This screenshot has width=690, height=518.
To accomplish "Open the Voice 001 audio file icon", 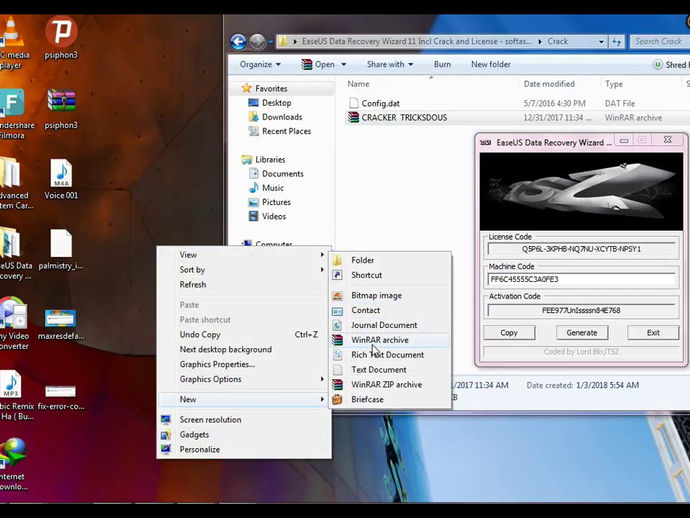I will 61,178.
